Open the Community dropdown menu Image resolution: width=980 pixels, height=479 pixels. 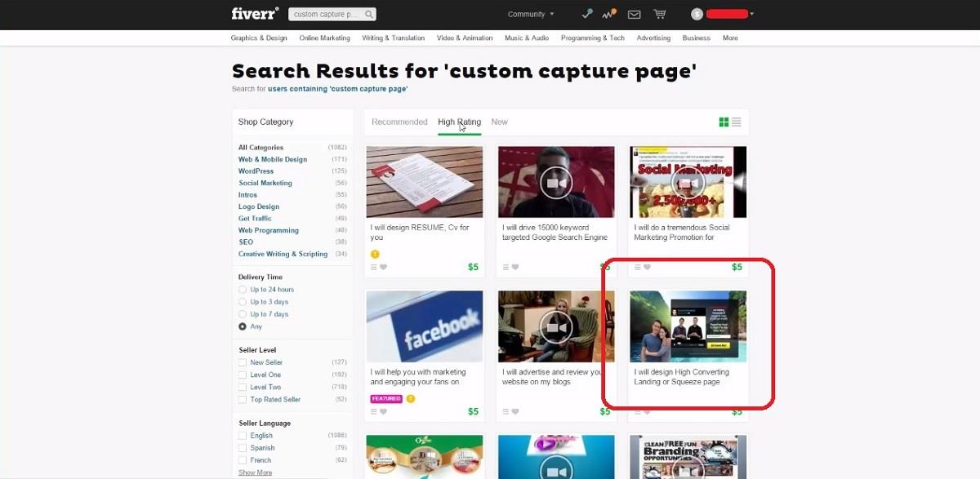[529, 13]
